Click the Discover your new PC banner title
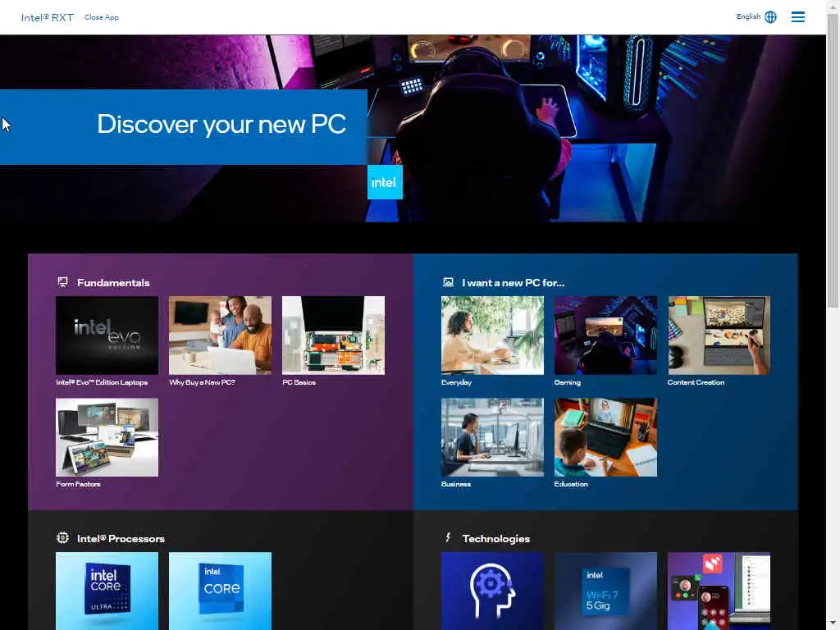 click(x=221, y=125)
